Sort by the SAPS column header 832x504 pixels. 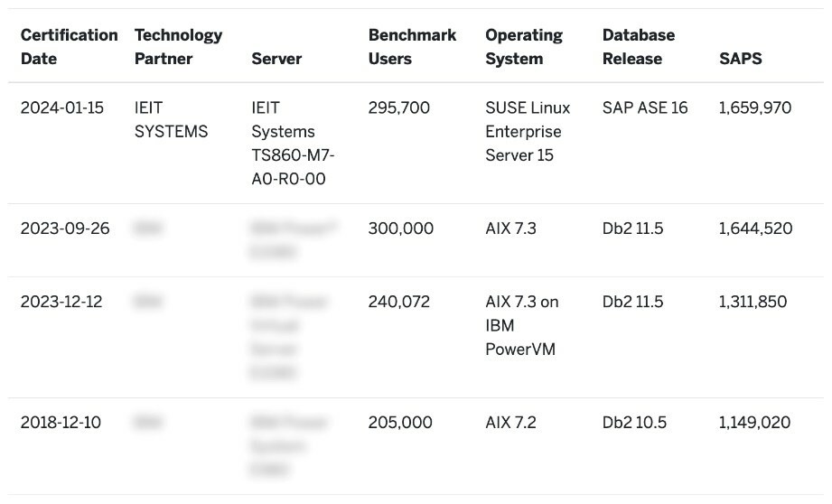pos(741,59)
